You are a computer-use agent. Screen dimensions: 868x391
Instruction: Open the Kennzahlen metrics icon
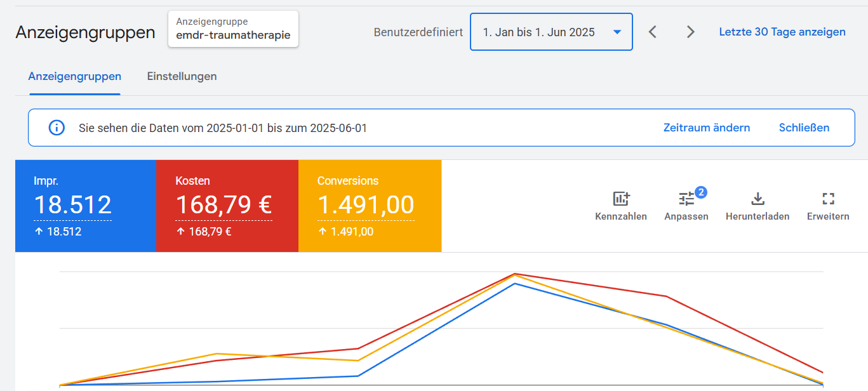[621, 199]
